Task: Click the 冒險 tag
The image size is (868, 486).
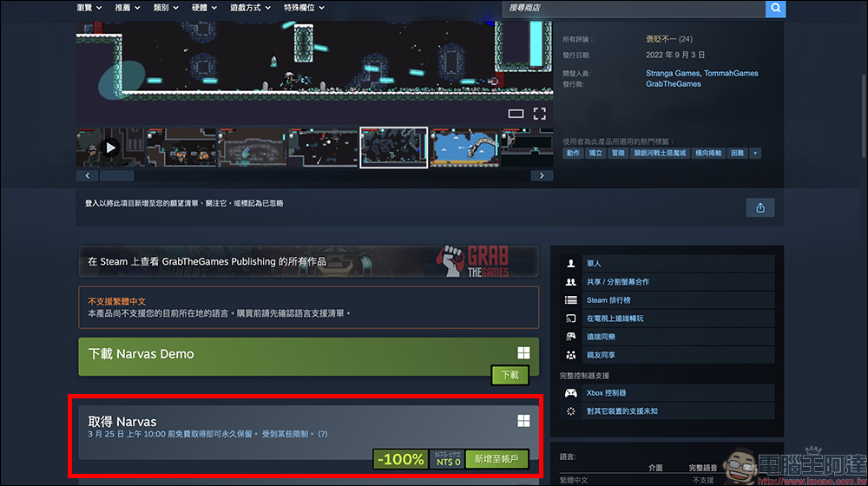Action: click(x=618, y=154)
